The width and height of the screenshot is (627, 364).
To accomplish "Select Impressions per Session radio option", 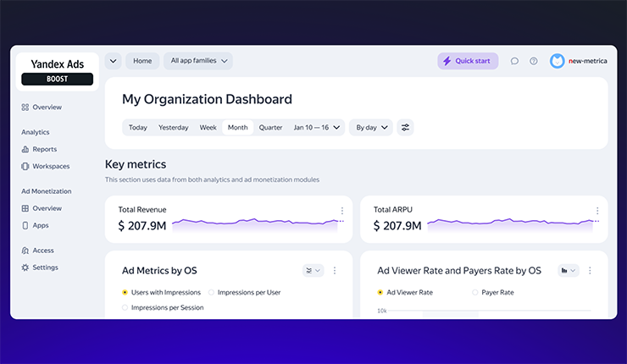I will [x=125, y=307].
